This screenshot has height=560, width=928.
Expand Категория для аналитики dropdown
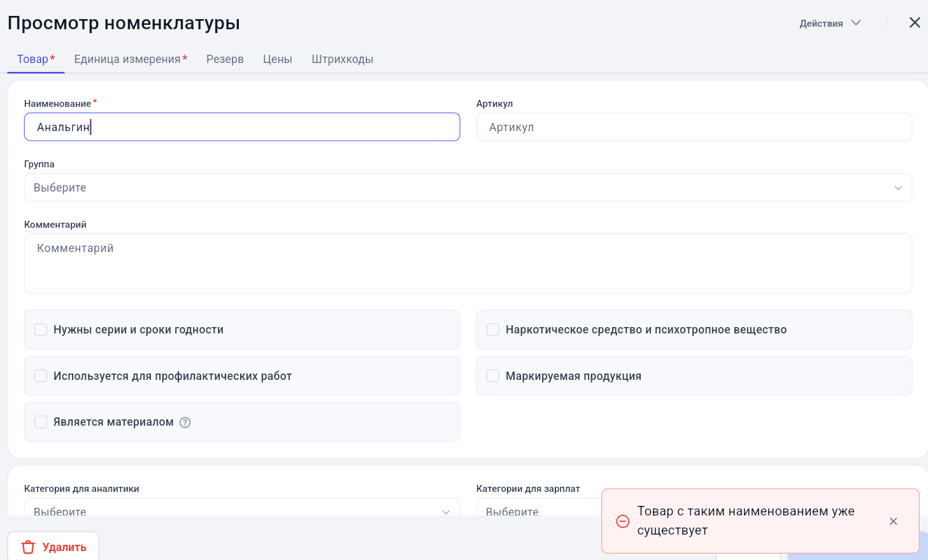point(242,507)
